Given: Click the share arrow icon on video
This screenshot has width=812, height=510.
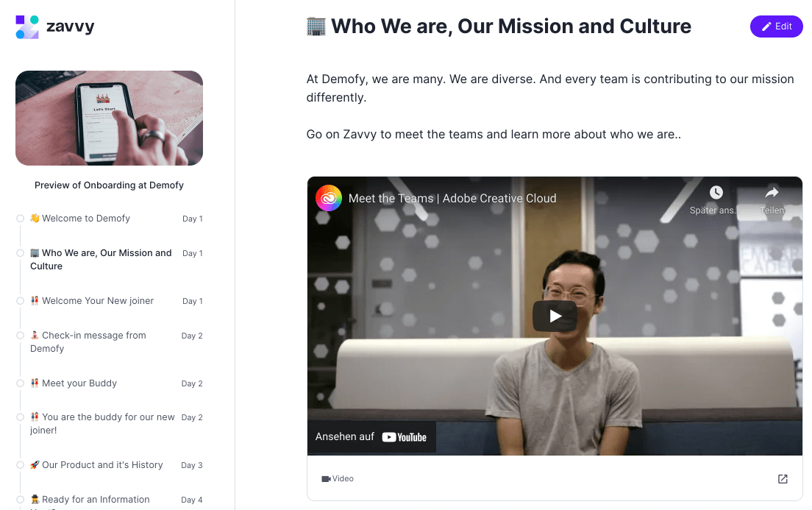Looking at the screenshot, I should [x=772, y=193].
